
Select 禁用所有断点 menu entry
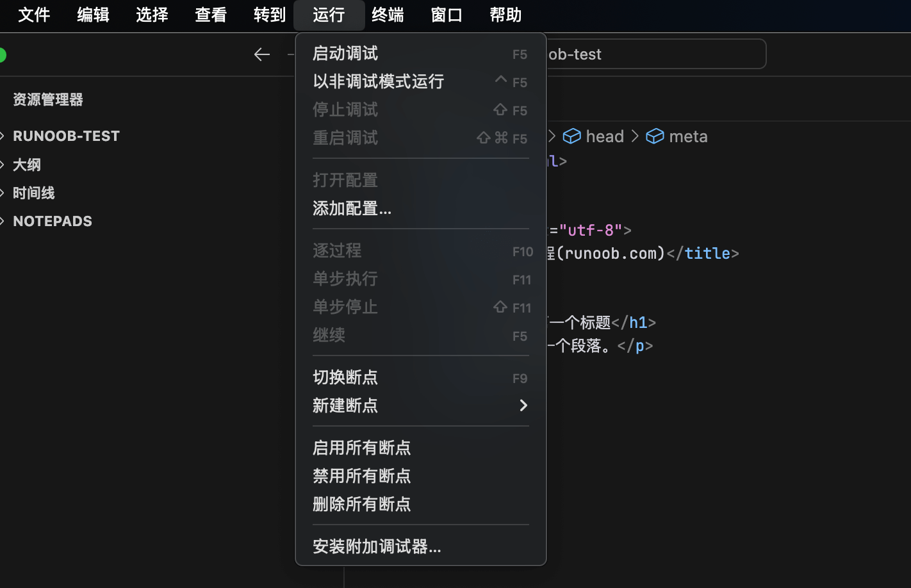point(361,477)
